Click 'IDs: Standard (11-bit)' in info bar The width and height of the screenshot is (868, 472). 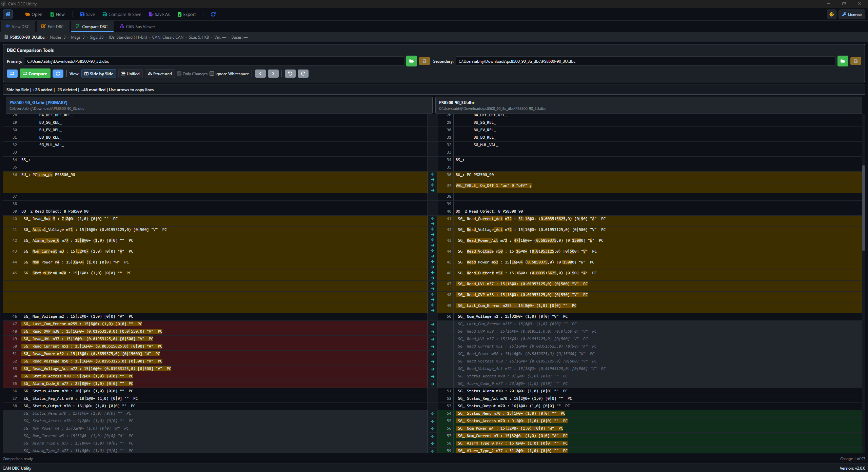(128, 37)
